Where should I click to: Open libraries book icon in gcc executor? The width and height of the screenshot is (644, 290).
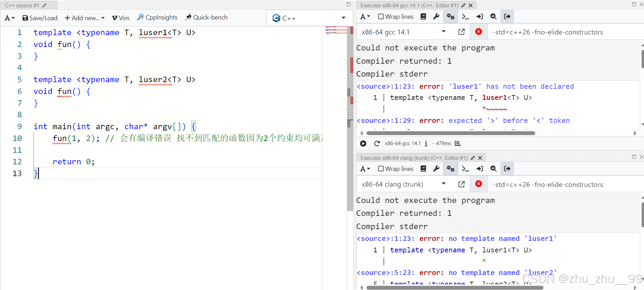tap(423, 17)
